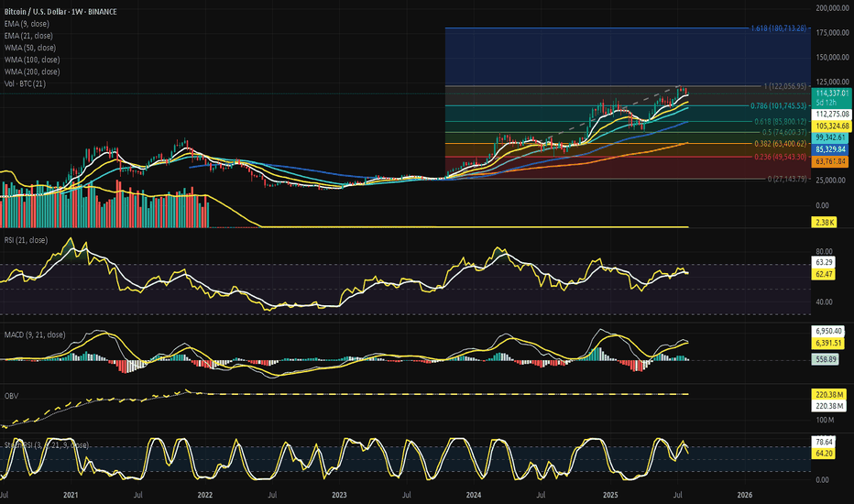
Task: Click the orange 63,761.84 price tag
Action: [x=830, y=161]
